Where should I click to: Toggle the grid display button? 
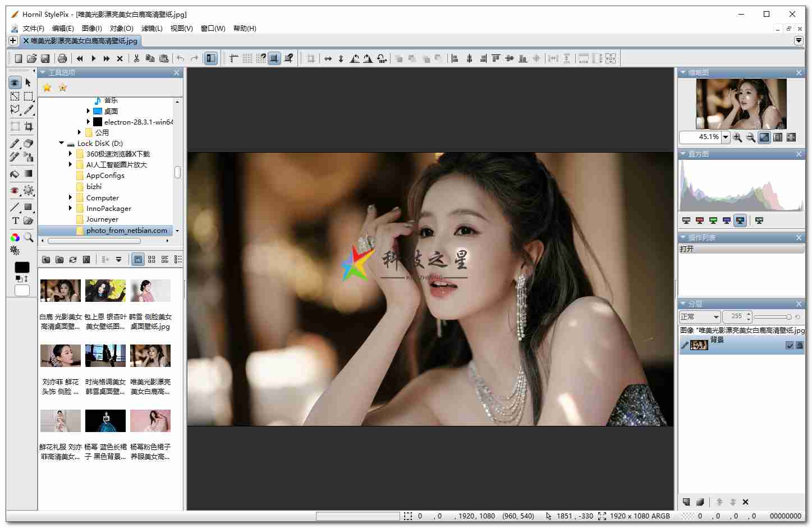(247, 58)
